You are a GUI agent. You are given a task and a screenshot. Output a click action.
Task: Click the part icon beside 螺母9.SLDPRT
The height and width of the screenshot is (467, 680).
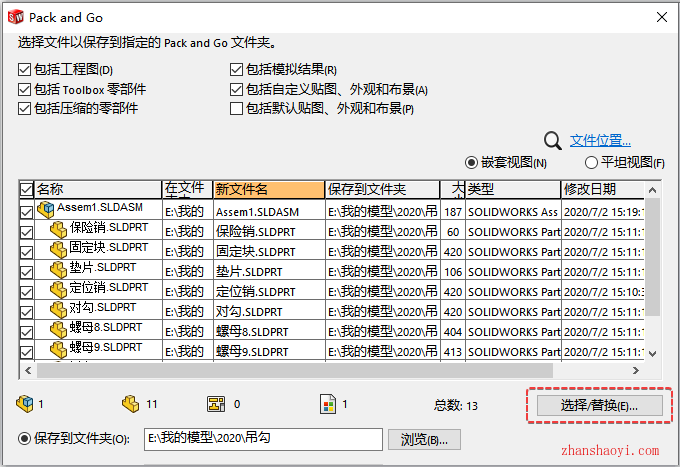58,349
